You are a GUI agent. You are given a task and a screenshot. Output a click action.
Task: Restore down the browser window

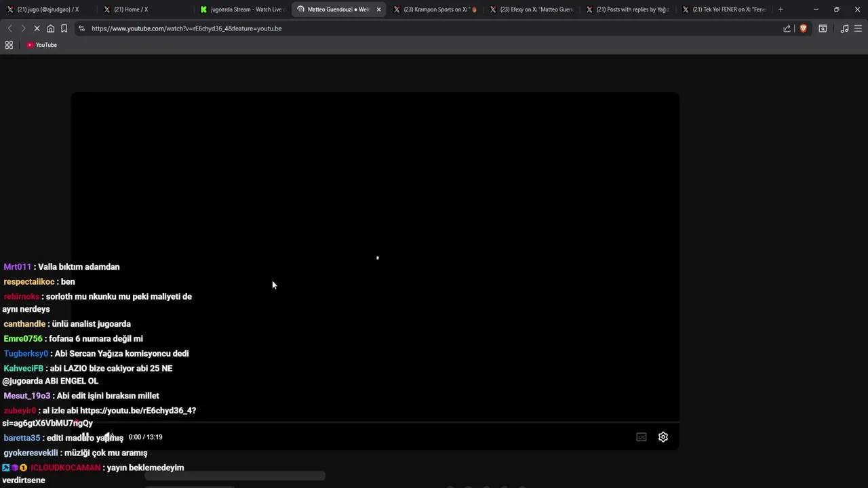(x=837, y=9)
